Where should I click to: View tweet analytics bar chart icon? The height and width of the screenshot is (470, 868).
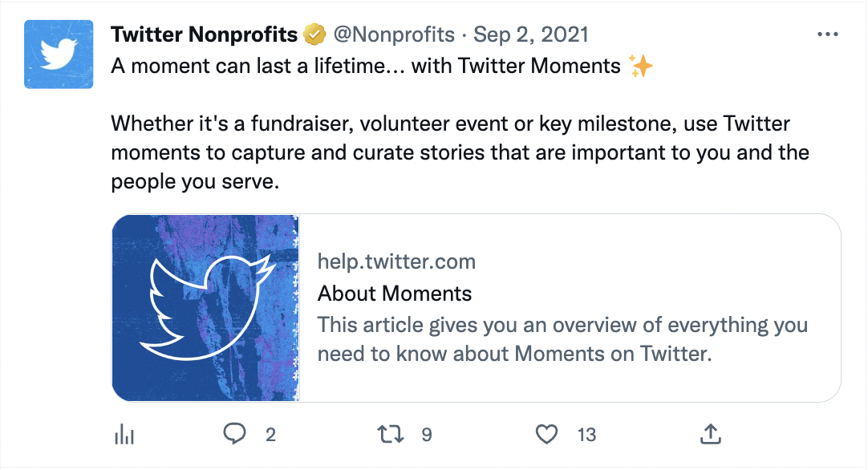click(124, 435)
